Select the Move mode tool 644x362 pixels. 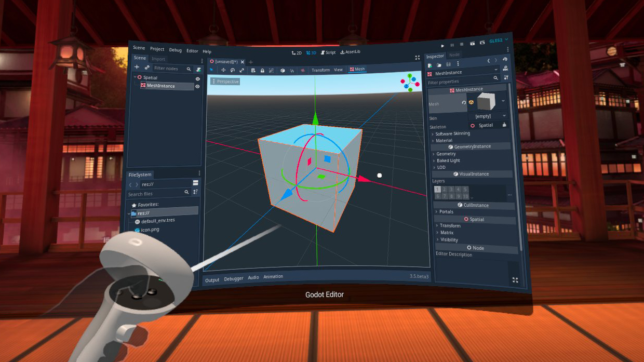click(x=223, y=70)
